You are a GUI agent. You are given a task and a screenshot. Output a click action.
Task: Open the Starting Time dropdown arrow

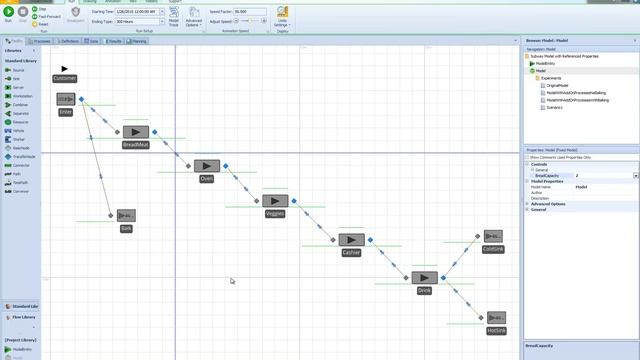tap(162, 12)
